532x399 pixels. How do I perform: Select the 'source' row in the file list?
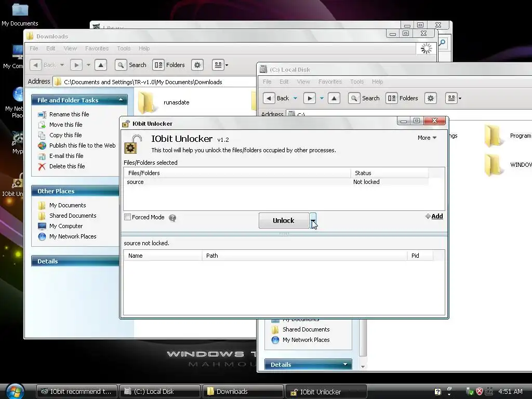coord(275,182)
